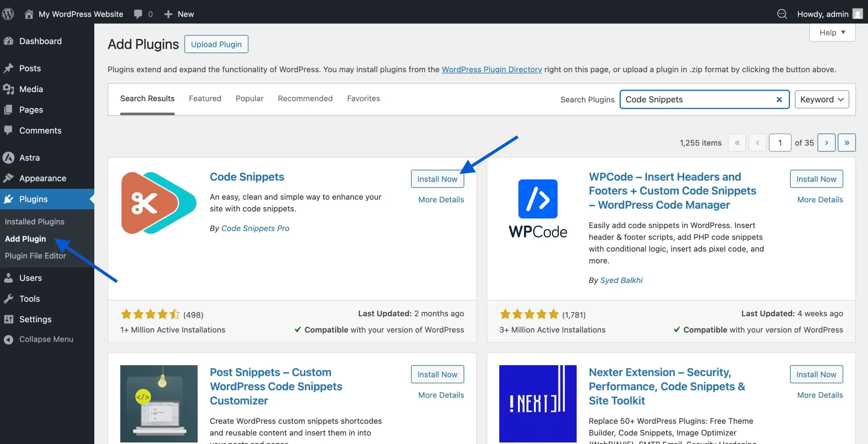Install the Nexter Extension plugin
Image resolution: width=868 pixels, height=444 pixels.
816,375
